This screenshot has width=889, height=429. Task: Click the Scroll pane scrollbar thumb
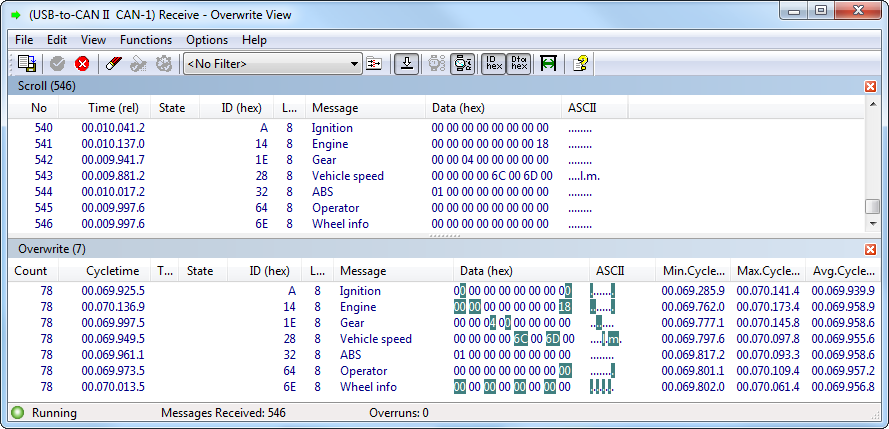[x=873, y=207]
